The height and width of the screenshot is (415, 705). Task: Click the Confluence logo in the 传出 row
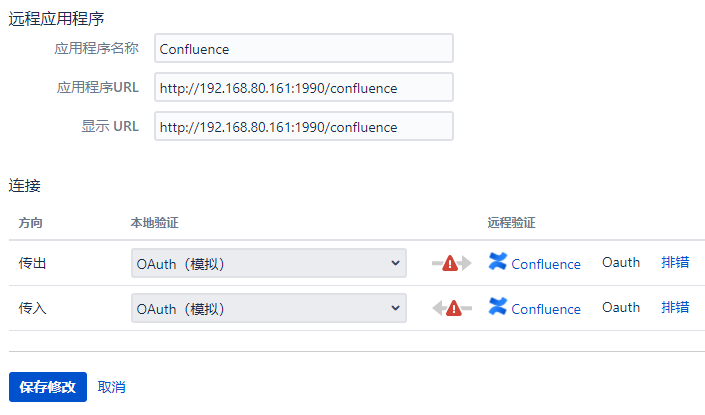point(498,262)
